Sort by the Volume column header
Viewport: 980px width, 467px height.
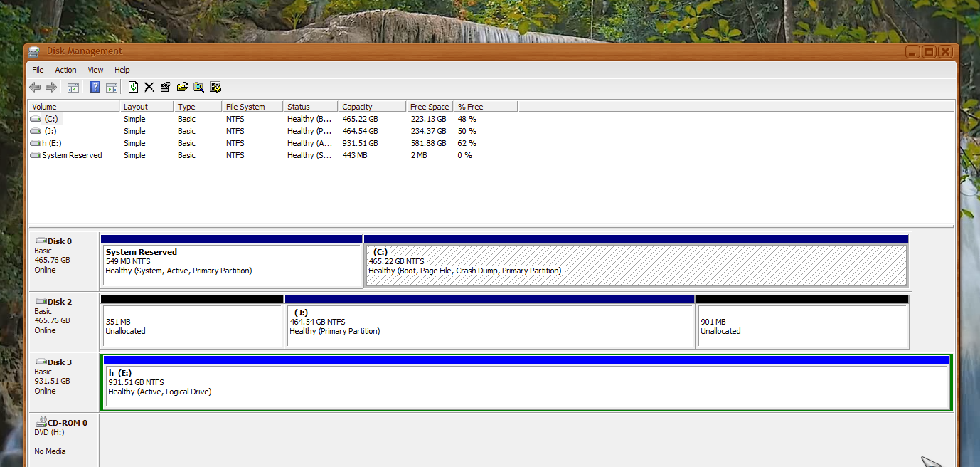(x=73, y=107)
